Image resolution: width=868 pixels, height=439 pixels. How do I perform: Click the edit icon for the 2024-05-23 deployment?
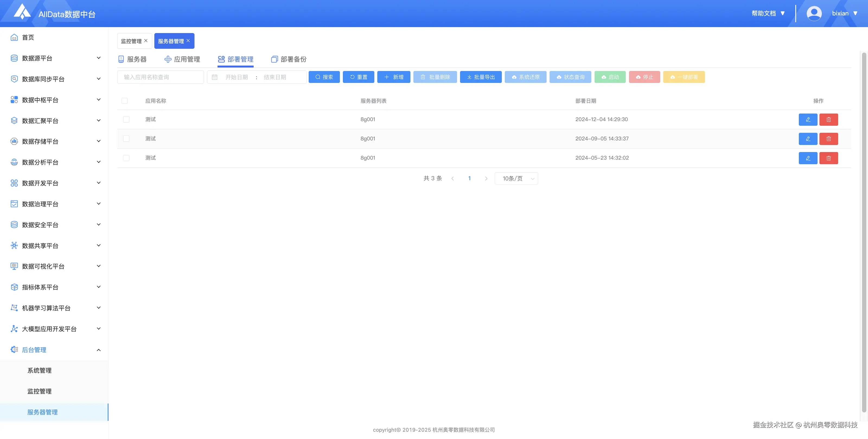click(808, 158)
